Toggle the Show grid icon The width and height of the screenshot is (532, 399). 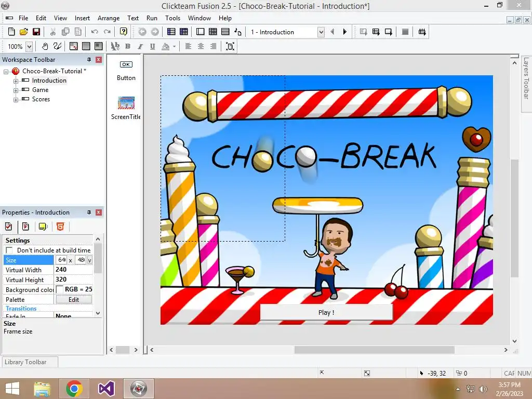click(x=86, y=46)
